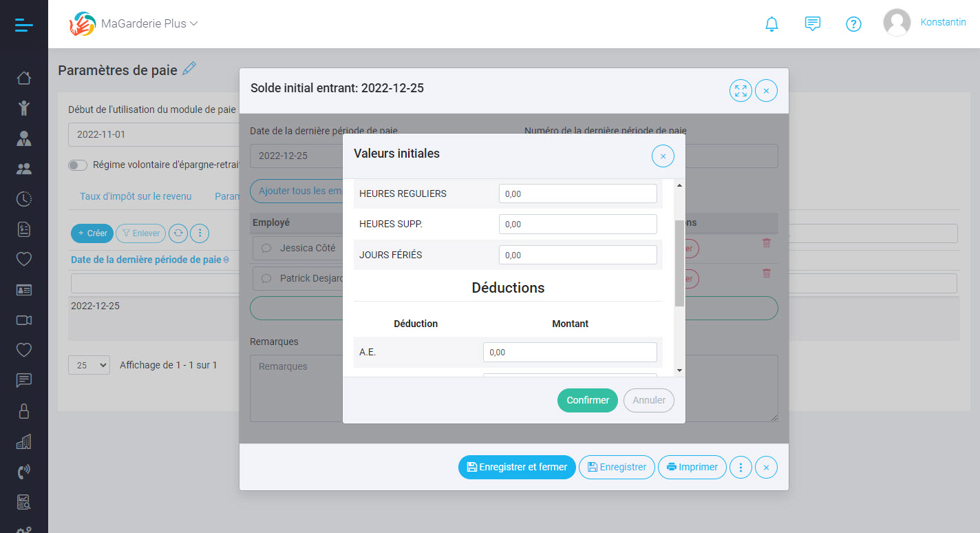This screenshot has width=980, height=533.
Task: Click the notification bell icon
Action: tap(771, 23)
